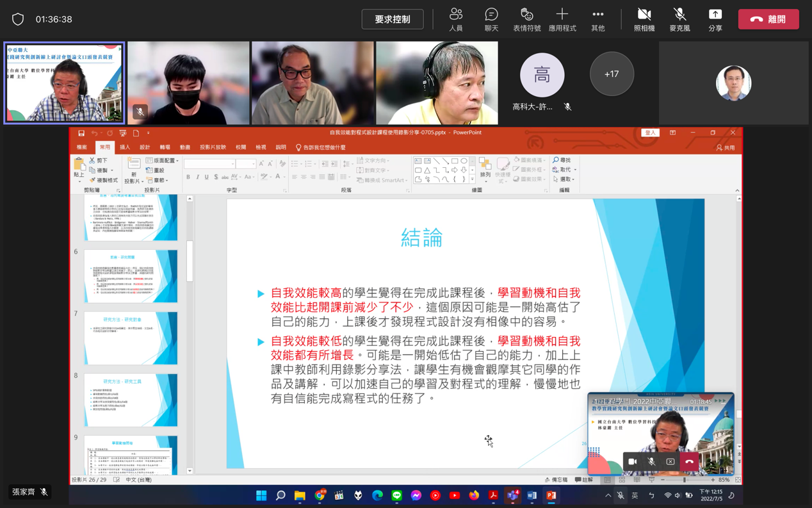Viewport: 812px width, 508px height.
Task: Click Fit slide to window icon
Action: [x=738, y=480]
